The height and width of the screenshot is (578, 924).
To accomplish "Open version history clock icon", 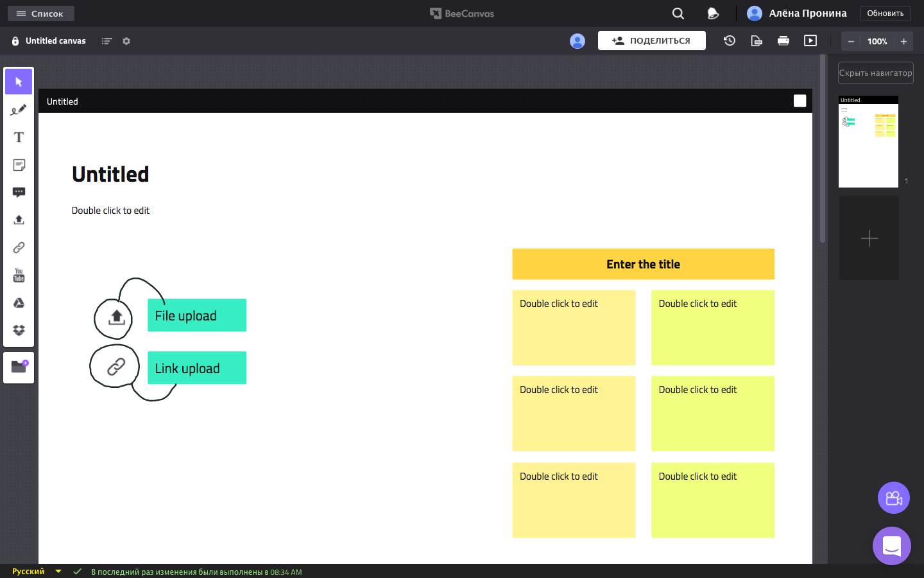I will click(730, 41).
